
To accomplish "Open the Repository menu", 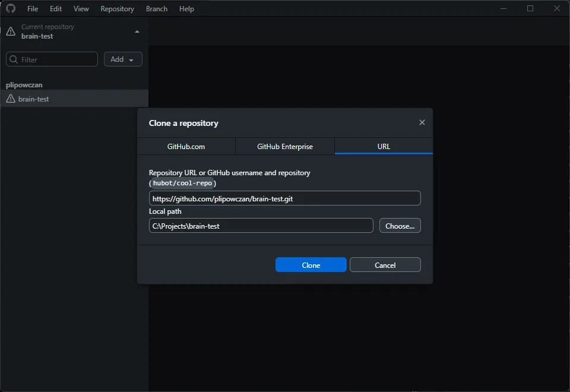I will click(117, 9).
